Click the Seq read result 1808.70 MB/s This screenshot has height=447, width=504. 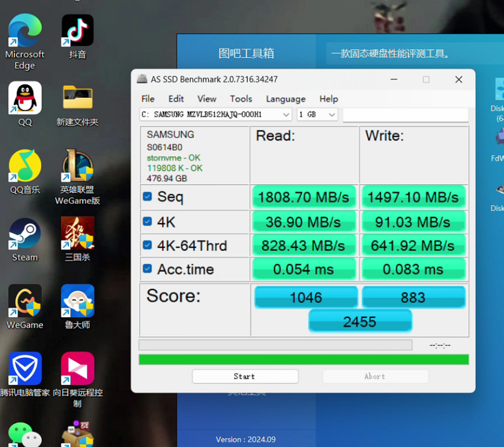(304, 197)
